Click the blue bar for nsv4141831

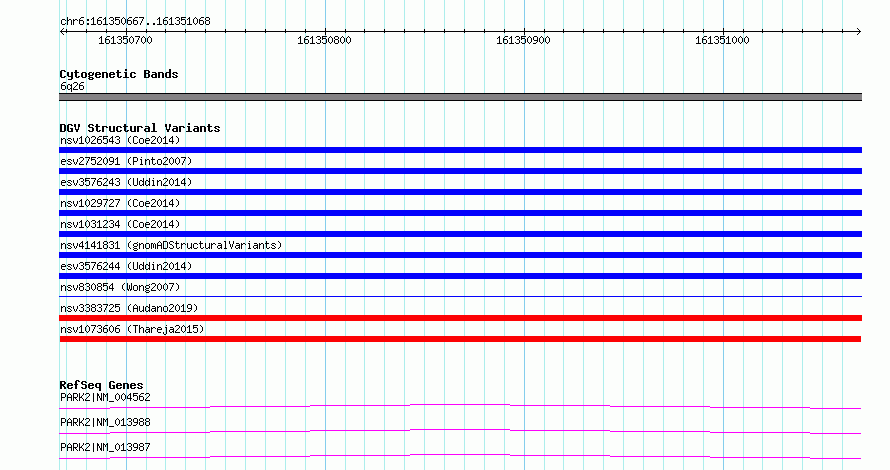click(460, 255)
